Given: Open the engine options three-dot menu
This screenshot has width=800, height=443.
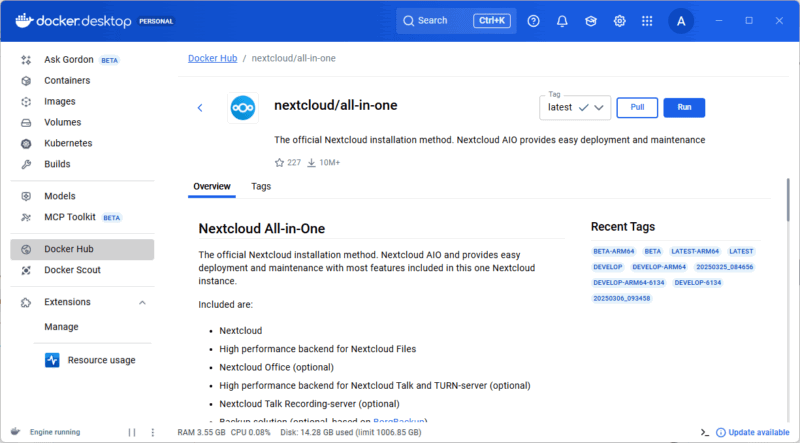Looking at the screenshot, I should (x=153, y=432).
